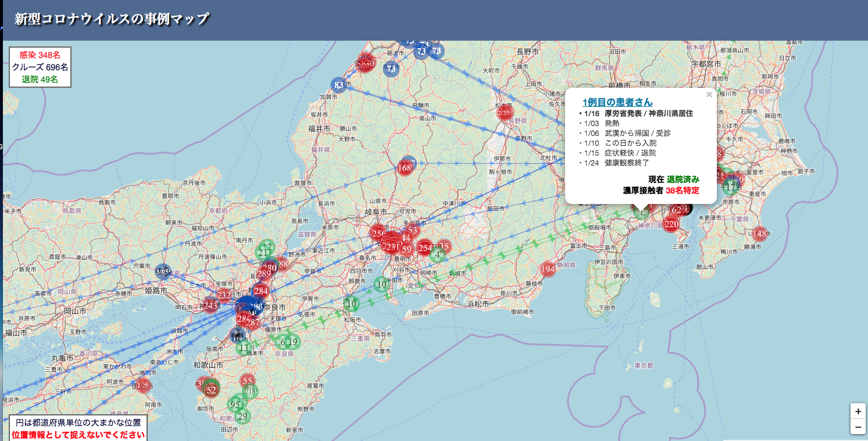Zoom out with the minus button
This screenshot has height=441, width=868.
tap(858, 426)
